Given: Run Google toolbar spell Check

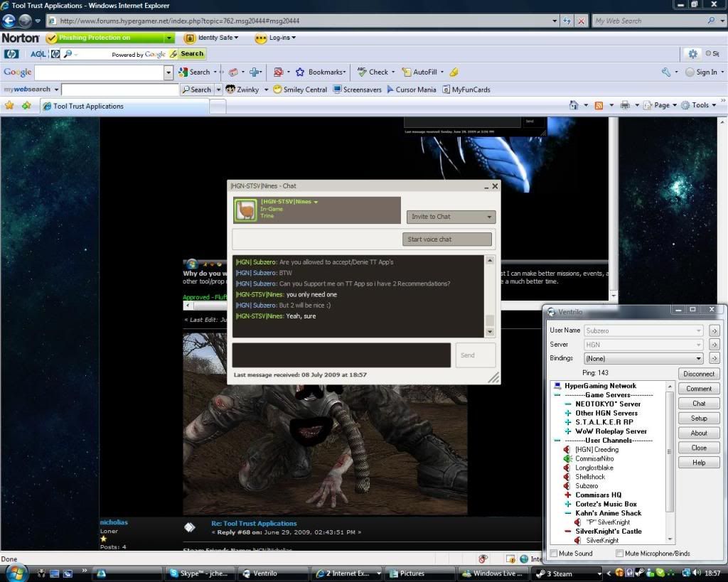Looking at the screenshot, I should click(x=373, y=72).
